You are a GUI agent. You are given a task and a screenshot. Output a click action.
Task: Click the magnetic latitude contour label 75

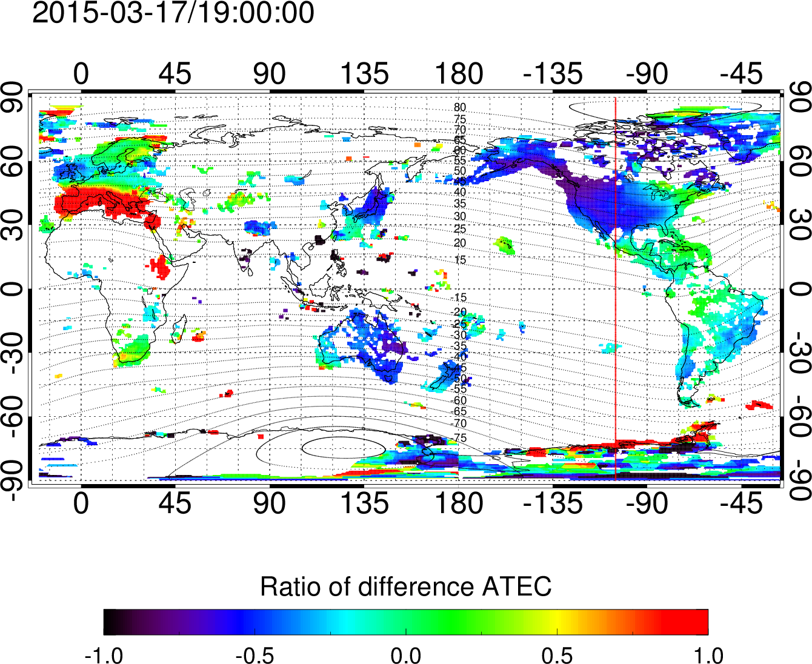tap(460, 119)
